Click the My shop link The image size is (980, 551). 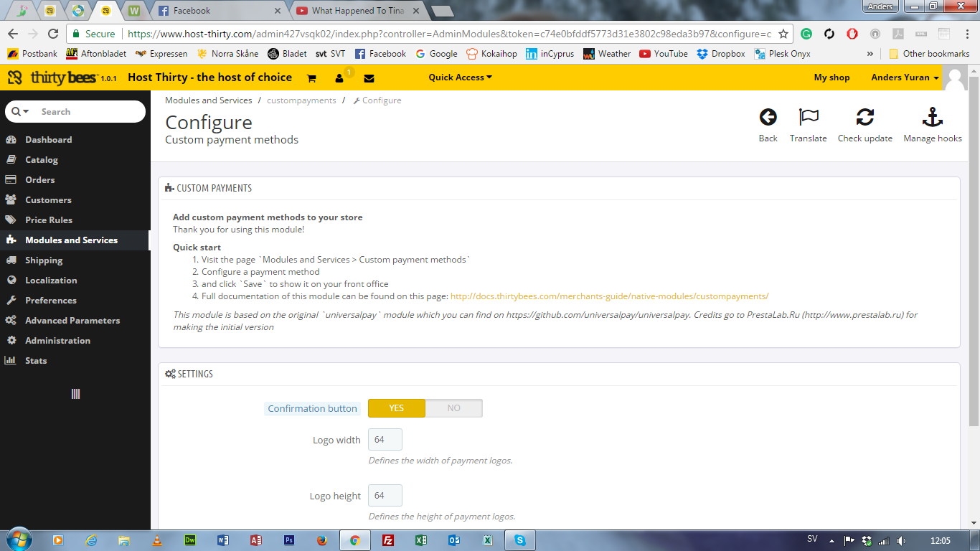pyautogui.click(x=831, y=77)
